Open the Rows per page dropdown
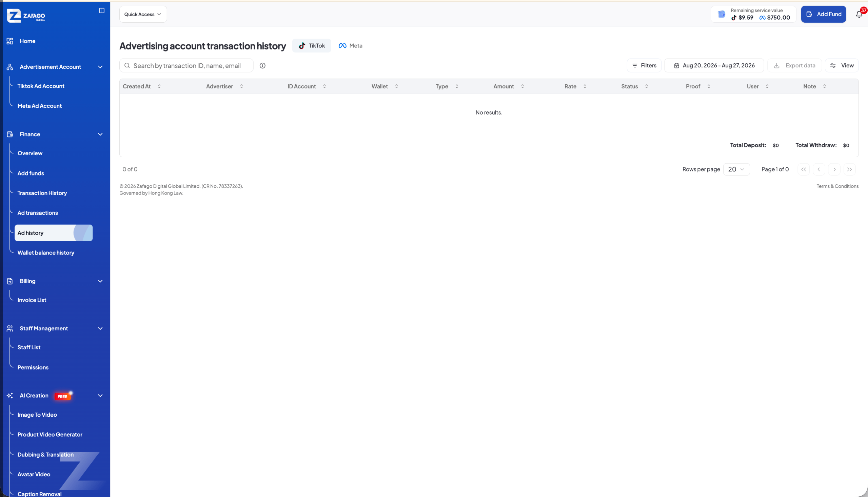Viewport: 868px width, 497px height. click(736, 169)
